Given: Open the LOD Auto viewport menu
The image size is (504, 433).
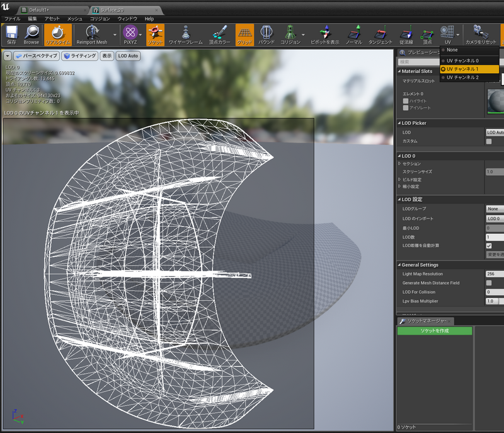Looking at the screenshot, I should (128, 56).
